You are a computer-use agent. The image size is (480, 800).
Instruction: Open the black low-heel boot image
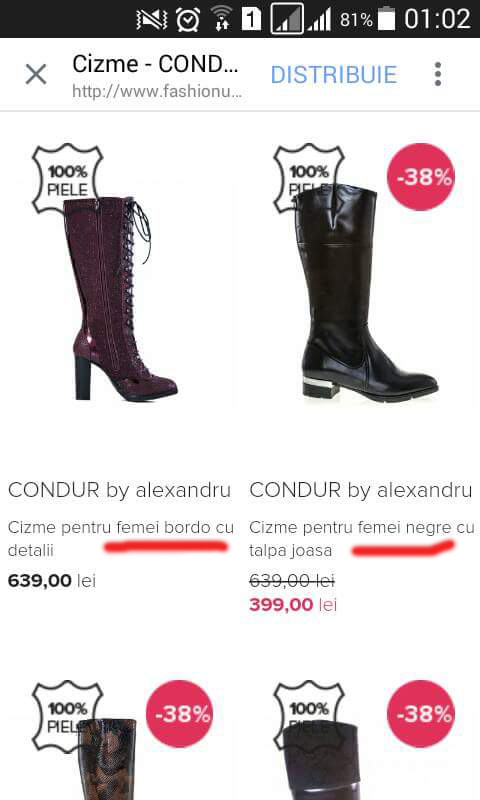click(366, 293)
